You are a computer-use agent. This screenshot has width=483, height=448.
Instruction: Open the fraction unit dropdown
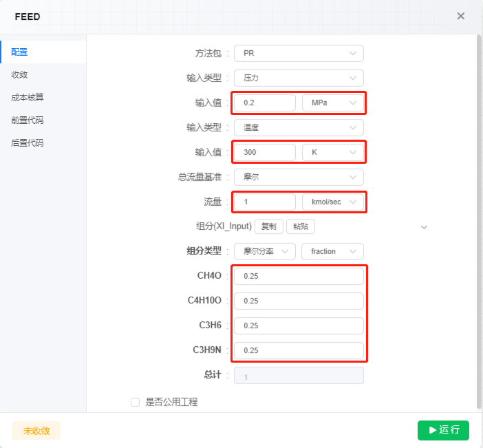[x=333, y=251]
